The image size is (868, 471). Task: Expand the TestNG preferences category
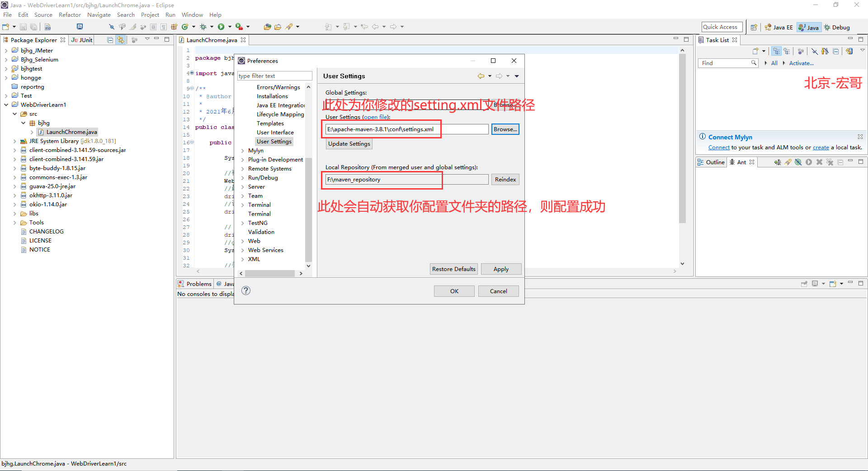coord(243,223)
